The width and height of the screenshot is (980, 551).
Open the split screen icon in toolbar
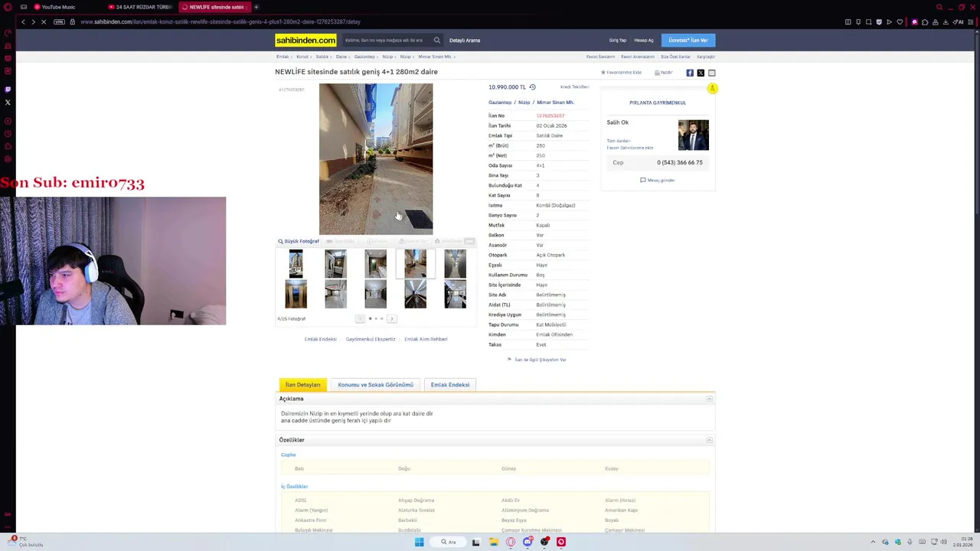point(848,21)
